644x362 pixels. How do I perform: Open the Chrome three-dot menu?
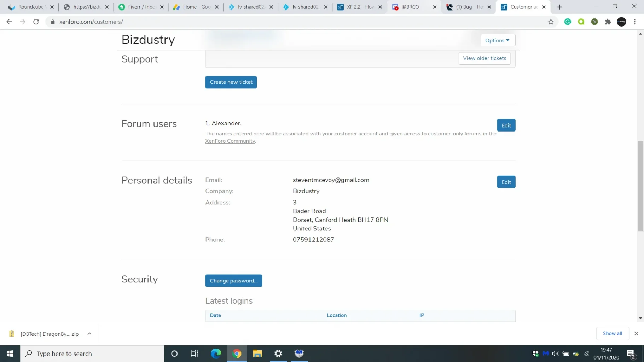(x=635, y=22)
